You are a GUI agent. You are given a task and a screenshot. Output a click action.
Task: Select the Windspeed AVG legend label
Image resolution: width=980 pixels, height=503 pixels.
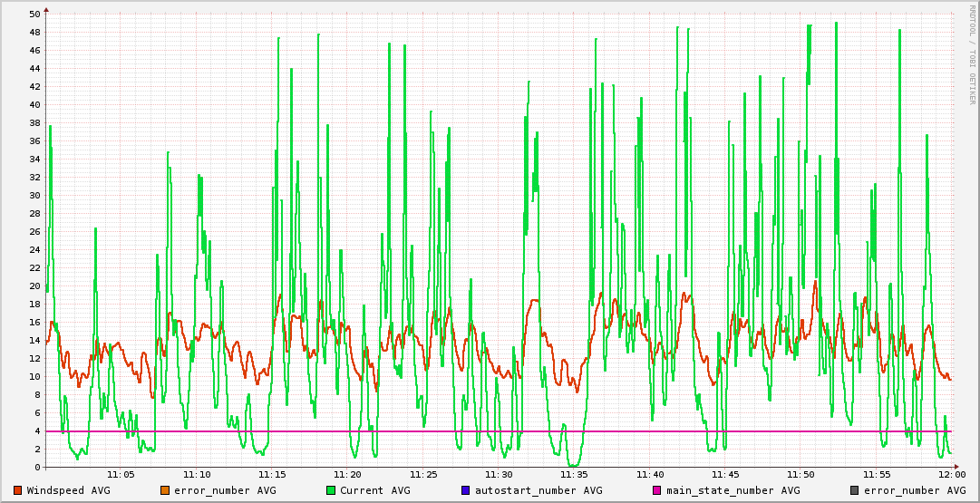68,490
